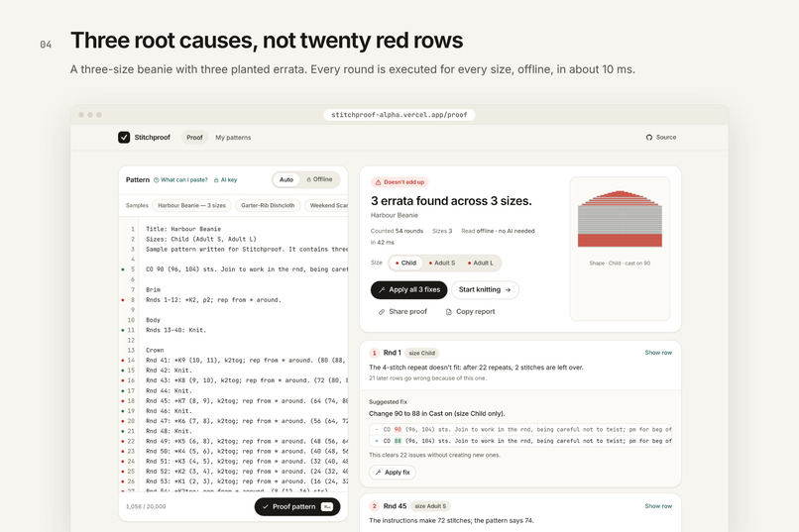Click the '1,056 / 20,000' character counter
Screen dimensions: 799x532
click(146, 506)
